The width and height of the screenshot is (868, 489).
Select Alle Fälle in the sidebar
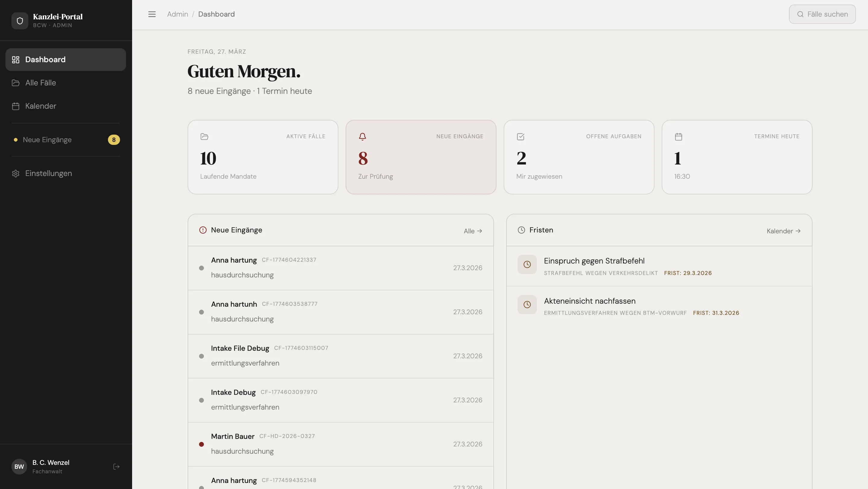tap(40, 83)
